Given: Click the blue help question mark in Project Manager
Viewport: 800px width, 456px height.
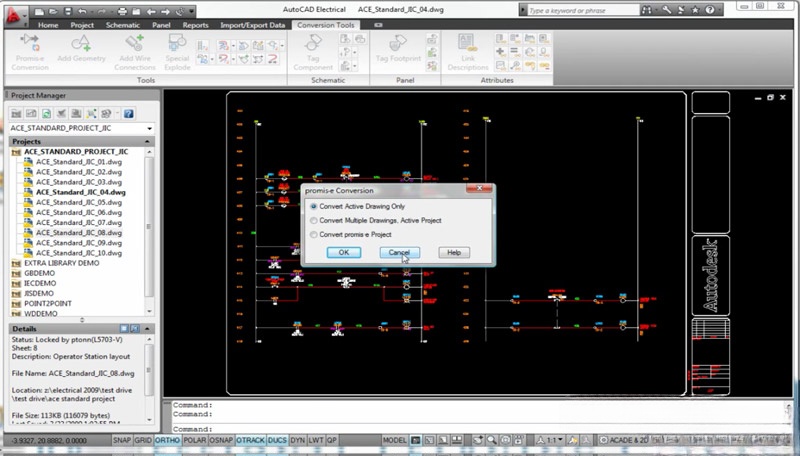Looking at the screenshot, I should [129, 114].
